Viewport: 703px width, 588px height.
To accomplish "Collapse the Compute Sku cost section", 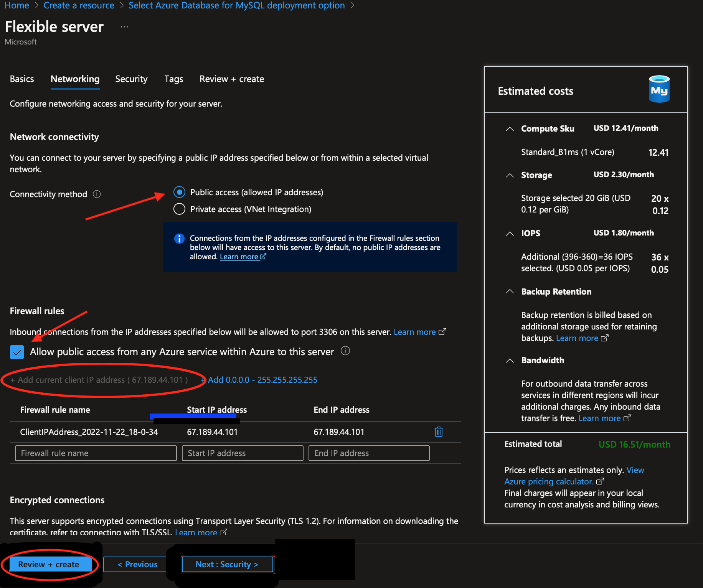I will 510,129.
